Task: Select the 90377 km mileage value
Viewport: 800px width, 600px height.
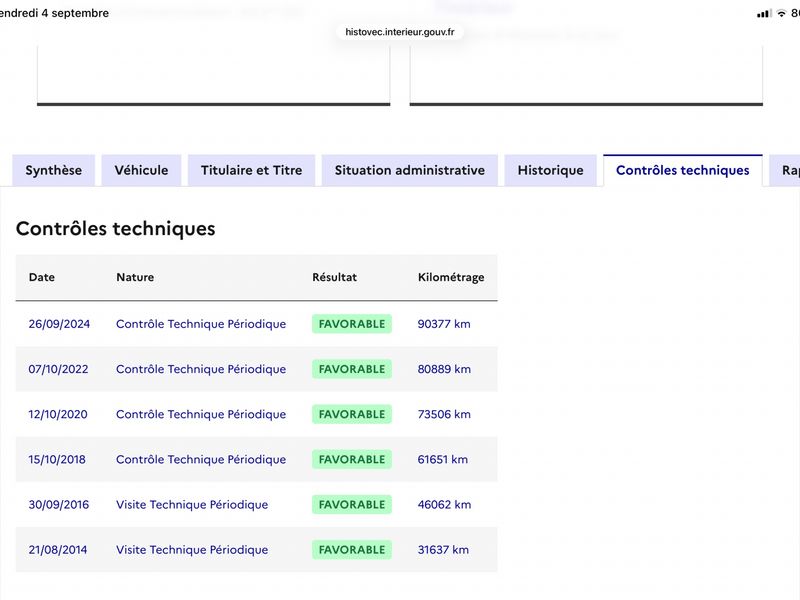Action: point(444,324)
